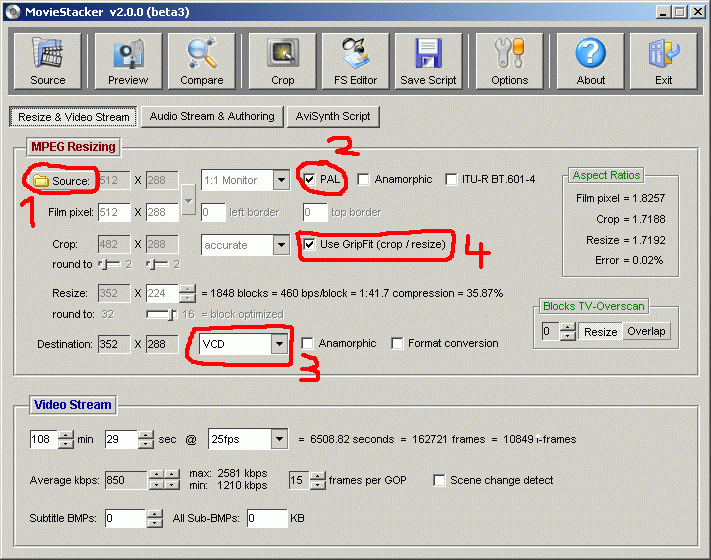
Task: Open the Crop tool
Action: (x=282, y=61)
